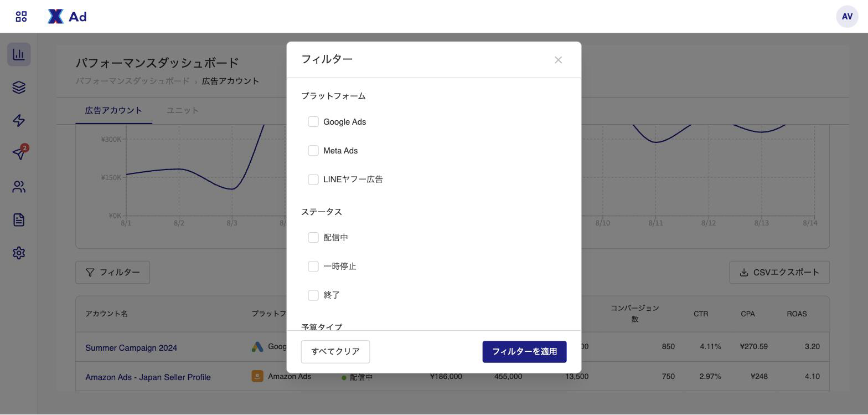Click the フィルター button behind the dialog
The height and width of the screenshot is (415, 868).
(113, 273)
